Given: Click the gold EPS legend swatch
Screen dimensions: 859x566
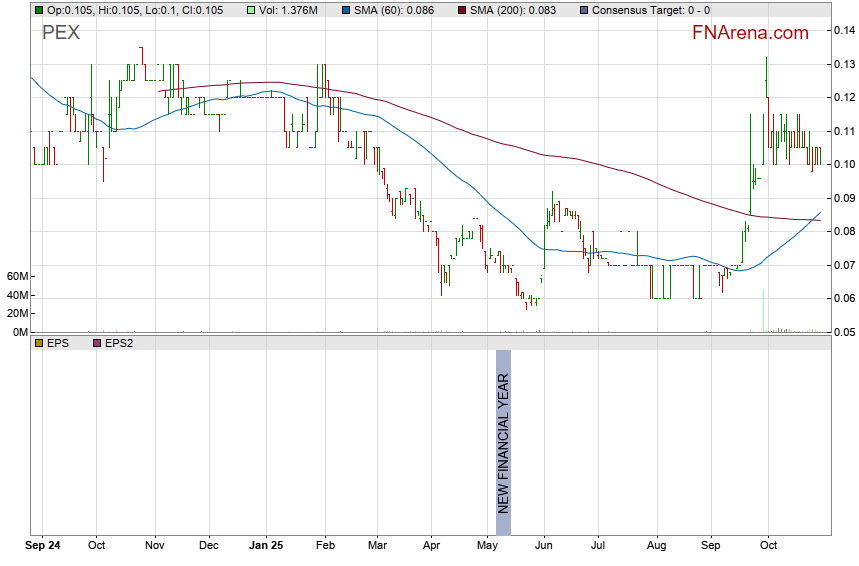Looking at the screenshot, I should tap(38, 343).
